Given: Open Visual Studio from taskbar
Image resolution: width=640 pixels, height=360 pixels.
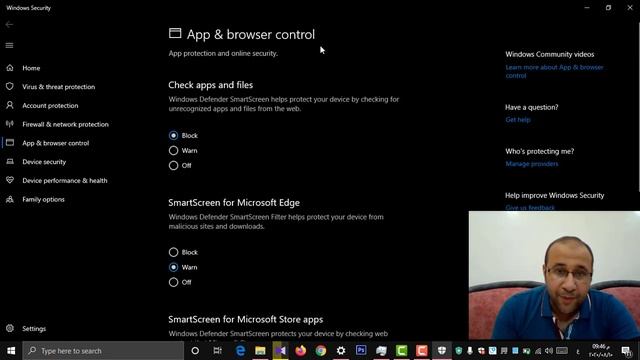Looking at the screenshot, I should coord(280,351).
